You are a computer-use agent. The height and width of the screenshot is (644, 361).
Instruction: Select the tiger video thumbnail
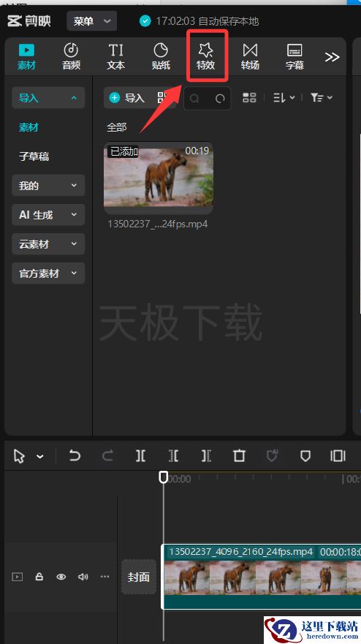tap(159, 178)
